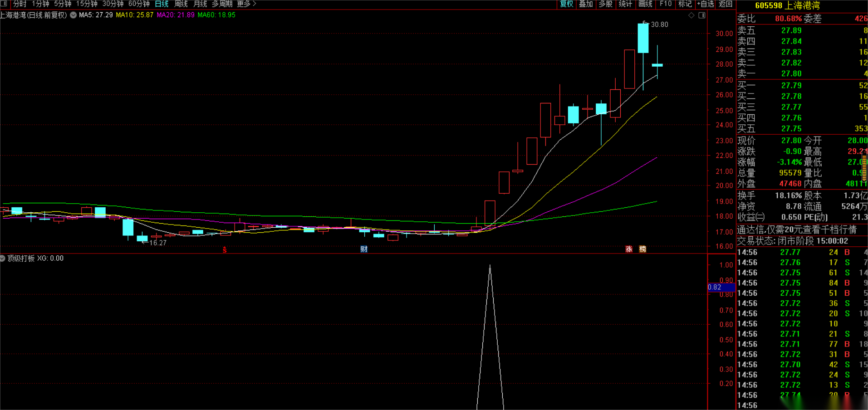This screenshot has height=410, width=868.
Task: Click the MA10: 25.87 indicator label
Action: click(x=134, y=15)
